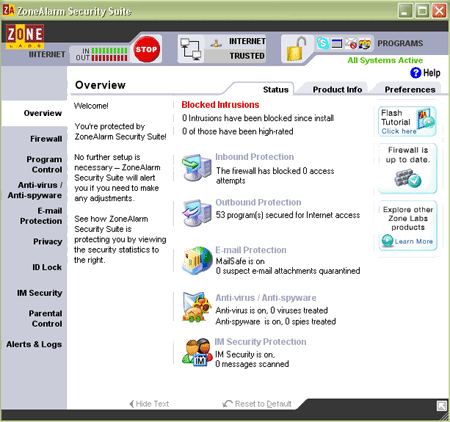
Task: Minimize the ZoneAlarm Security Suite window
Action: pyautogui.click(x=405, y=11)
